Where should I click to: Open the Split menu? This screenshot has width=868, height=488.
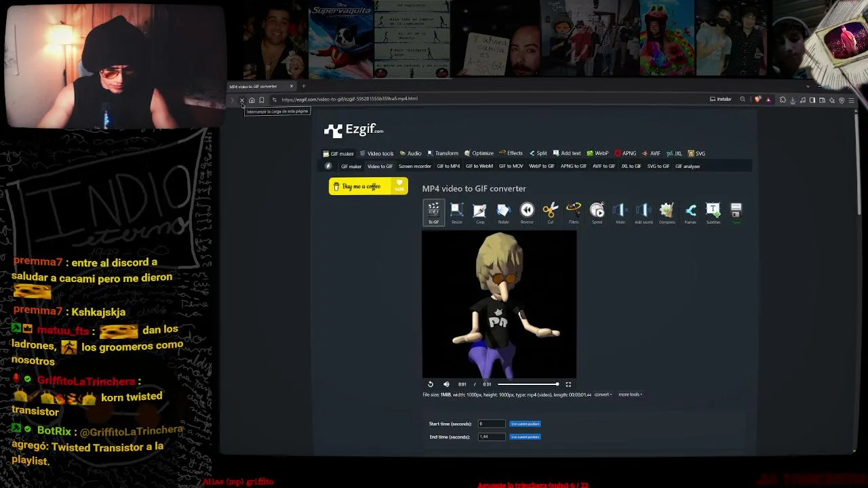coord(538,153)
